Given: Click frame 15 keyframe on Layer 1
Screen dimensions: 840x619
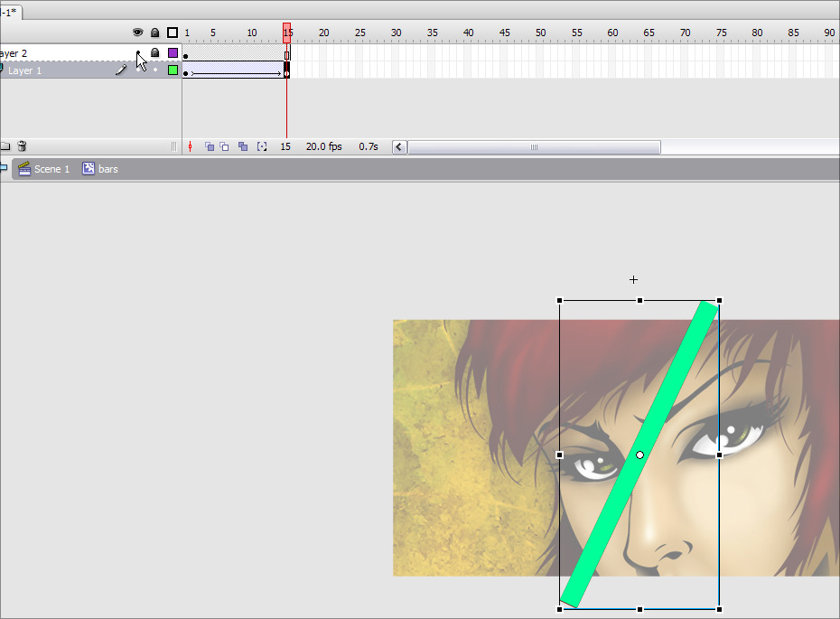Looking at the screenshot, I should click(286, 70).
